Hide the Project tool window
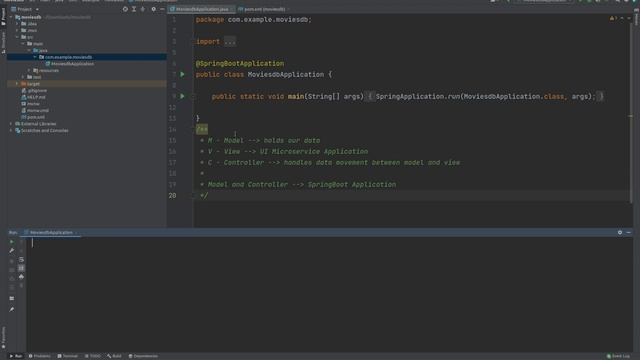This screenshot has width=640, height=360. 162,9
